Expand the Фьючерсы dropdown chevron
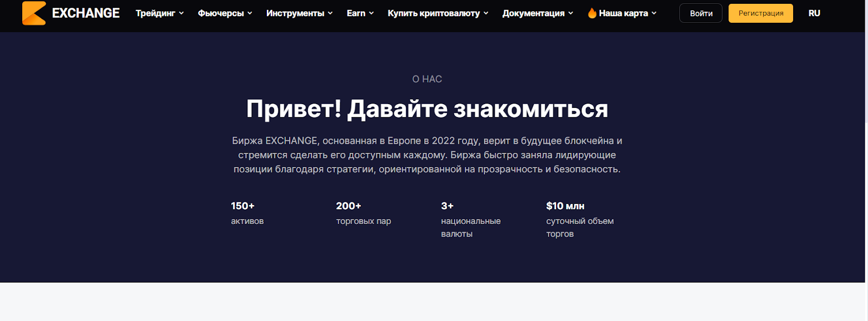 pos(250,13)
